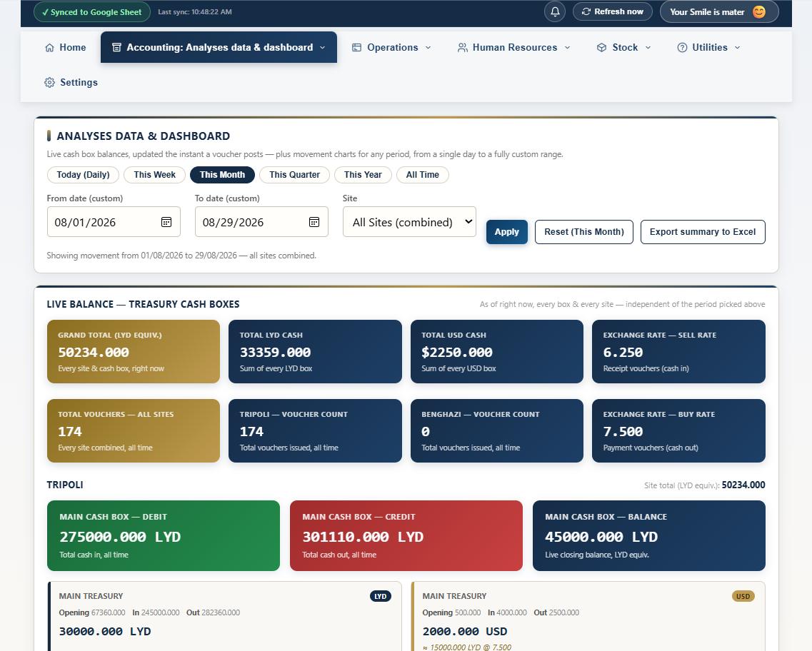
Task: Click the Refresh now button
Action: click(612, 11)
